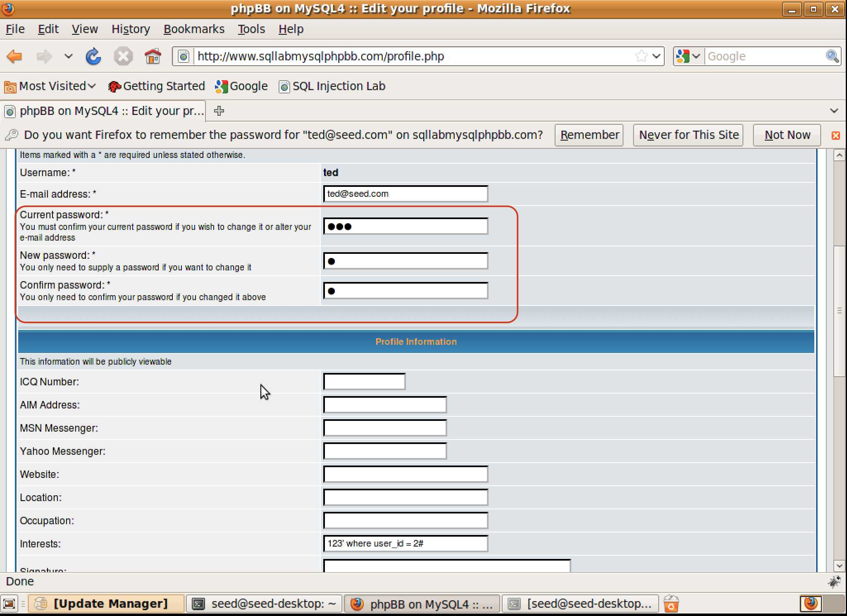Open the Edit menu
Viewport: 847px width, 616px height.
[x=48, y=29]
